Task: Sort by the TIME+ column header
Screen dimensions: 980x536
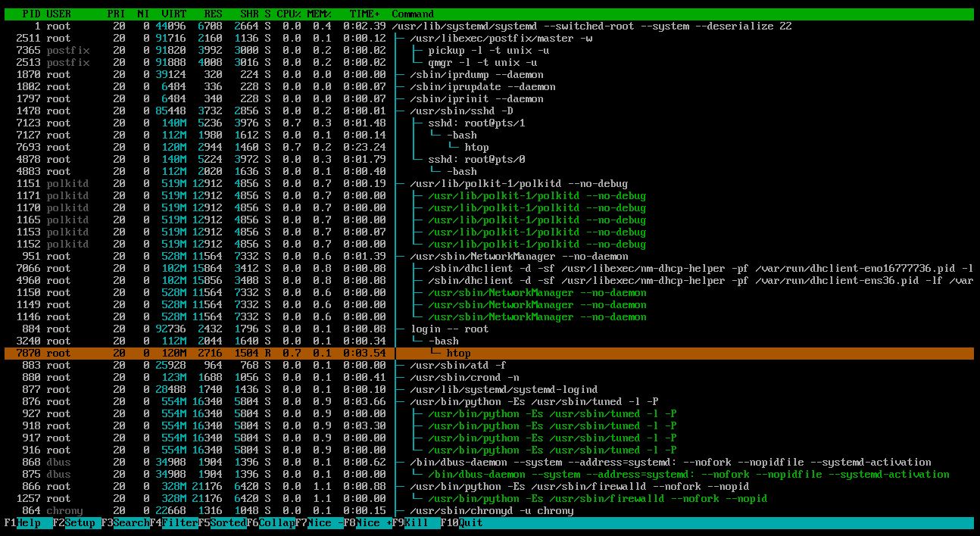Action: click(x=365, y=14)
